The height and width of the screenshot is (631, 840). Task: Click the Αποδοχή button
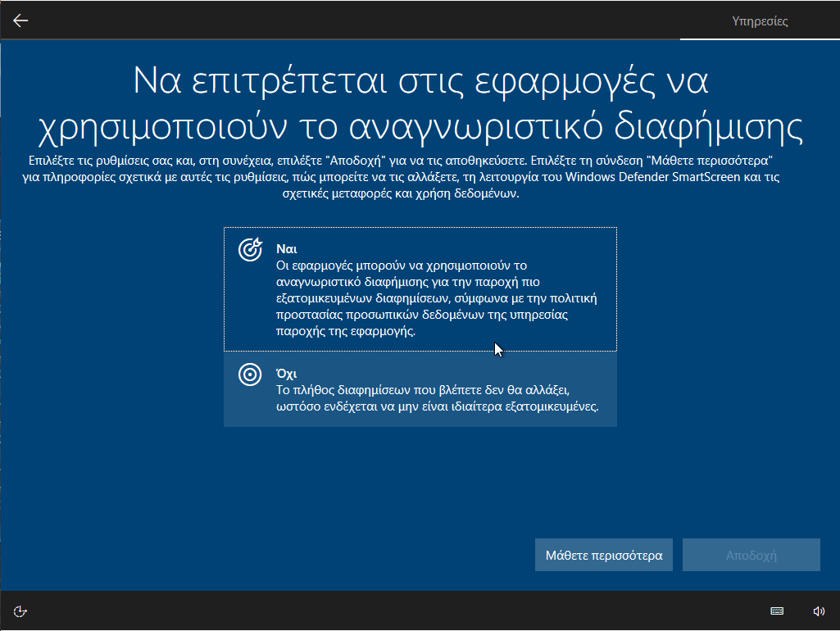tap(751, 555)
